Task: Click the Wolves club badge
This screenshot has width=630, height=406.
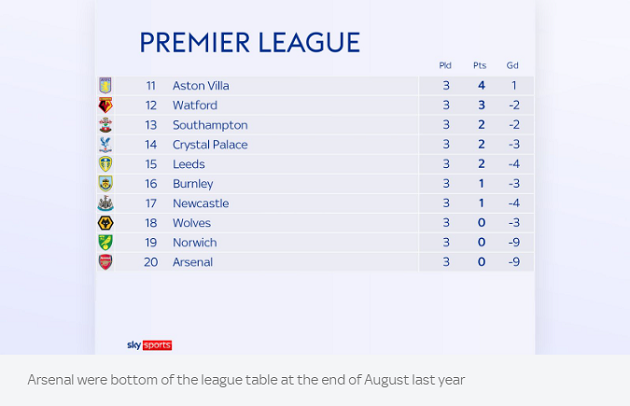Action: (105, 223)
